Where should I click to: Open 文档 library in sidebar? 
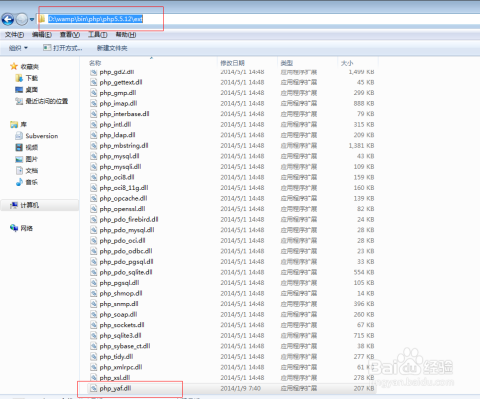click(27, 171)
